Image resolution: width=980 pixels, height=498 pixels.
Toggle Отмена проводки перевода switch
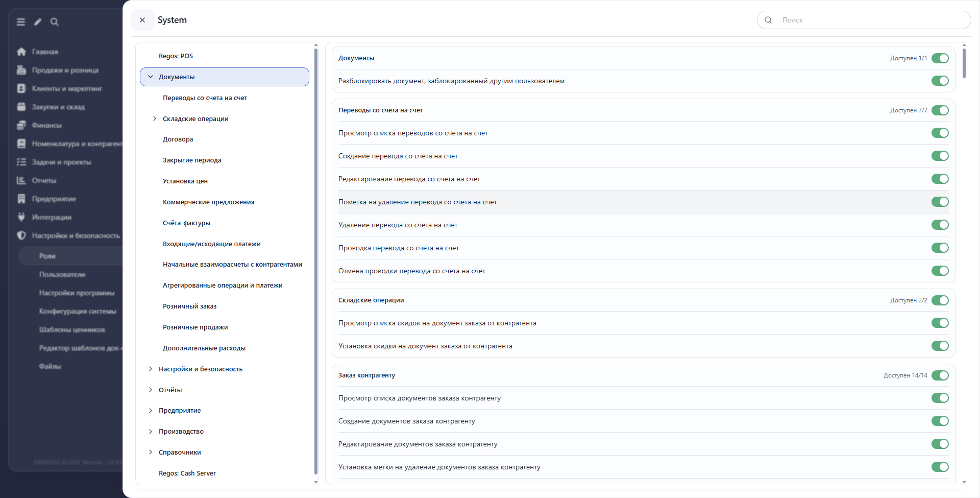(940, 271)
